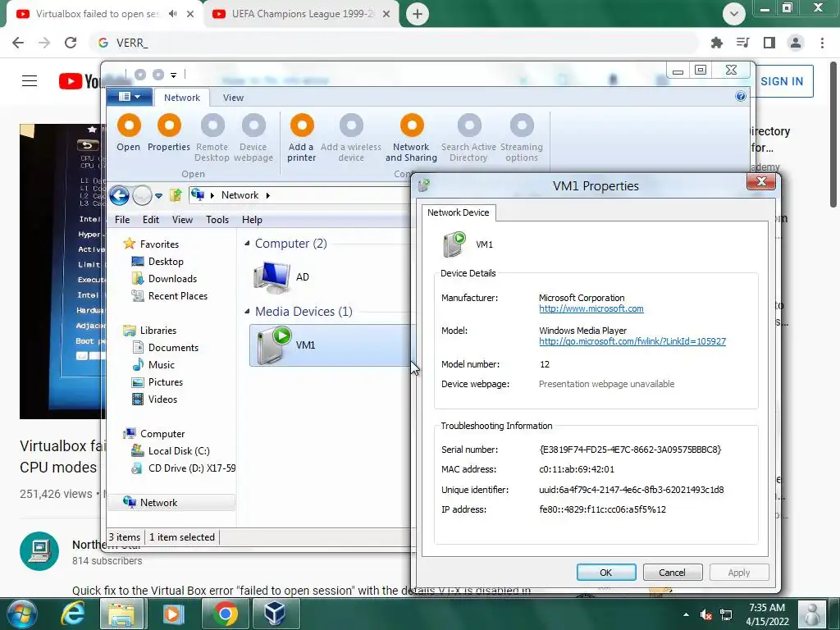Image resolution: width=840 pixels, height=630 pixels.
Task: Select the AD computer icon
Action: click(272, 277)
